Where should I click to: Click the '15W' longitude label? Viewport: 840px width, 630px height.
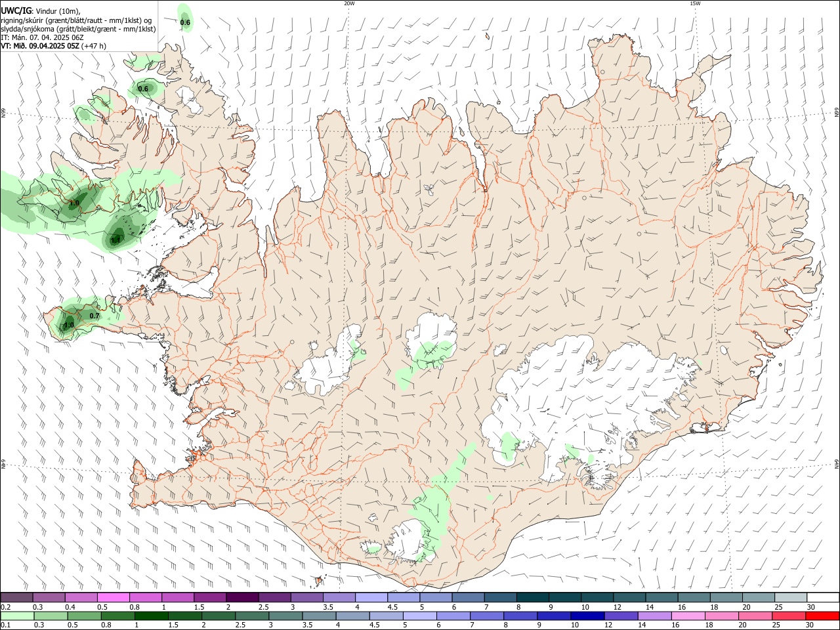click(695, 3)
